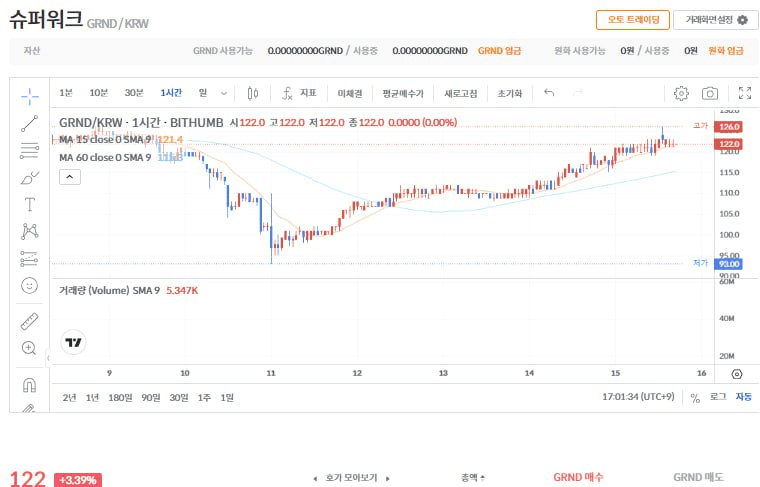Activate the zoom-in magnifier tool

29,348
